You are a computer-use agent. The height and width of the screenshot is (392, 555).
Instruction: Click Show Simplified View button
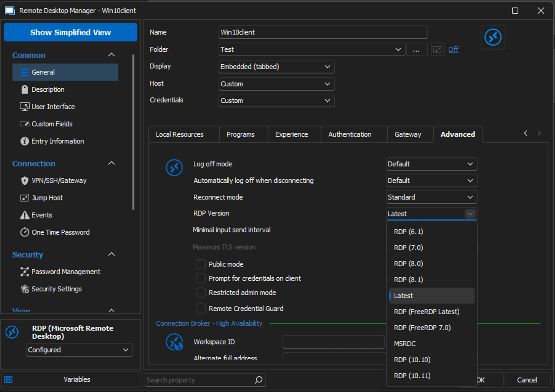[70, 32]
